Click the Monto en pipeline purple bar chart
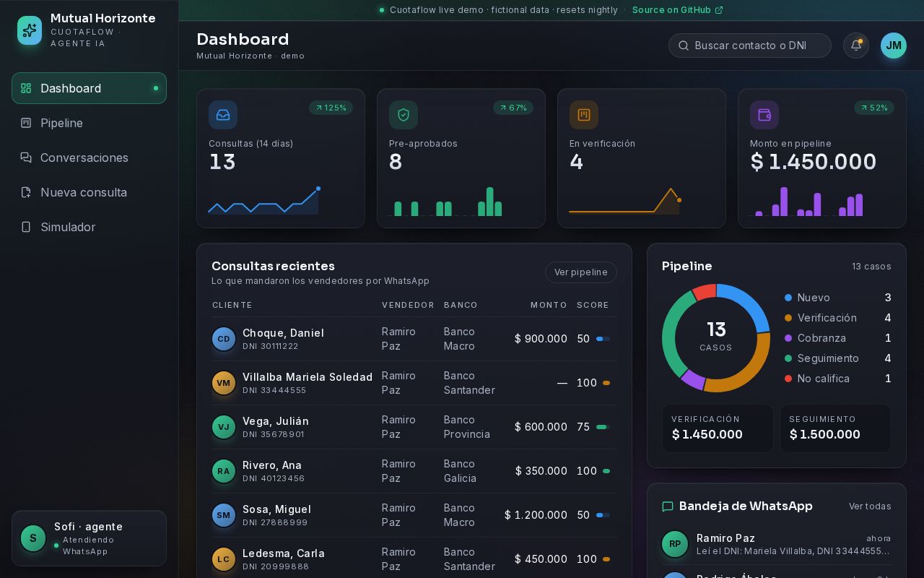924x578 pixels. coord(806,202)
